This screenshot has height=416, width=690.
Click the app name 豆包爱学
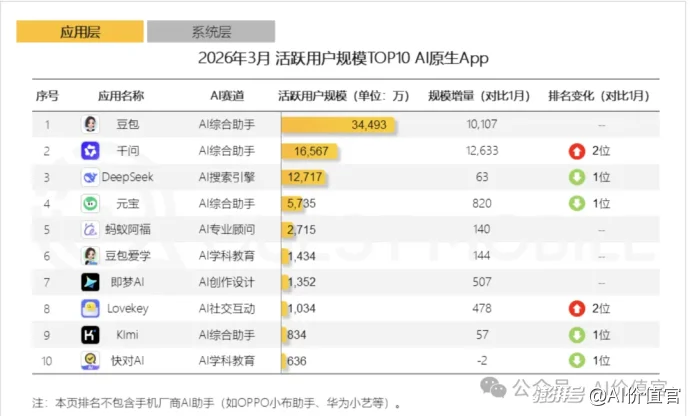[x=128, y=256]
